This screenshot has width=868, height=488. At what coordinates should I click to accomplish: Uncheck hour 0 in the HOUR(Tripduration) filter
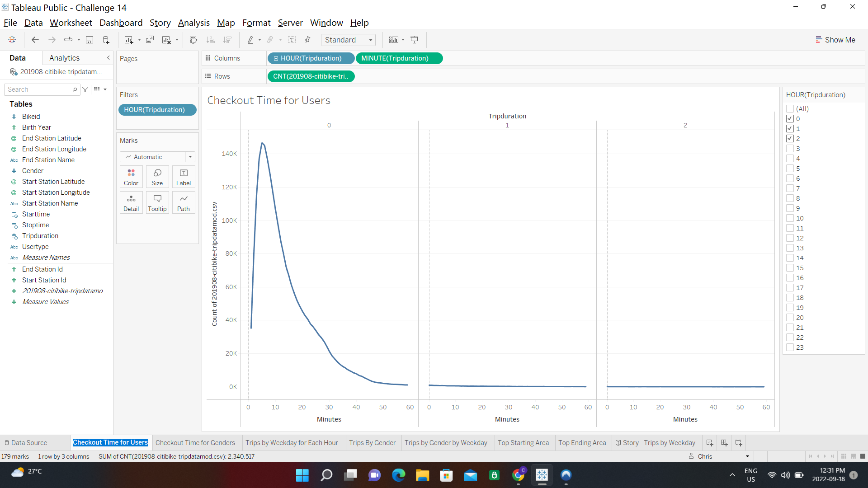tap(790, 118)
